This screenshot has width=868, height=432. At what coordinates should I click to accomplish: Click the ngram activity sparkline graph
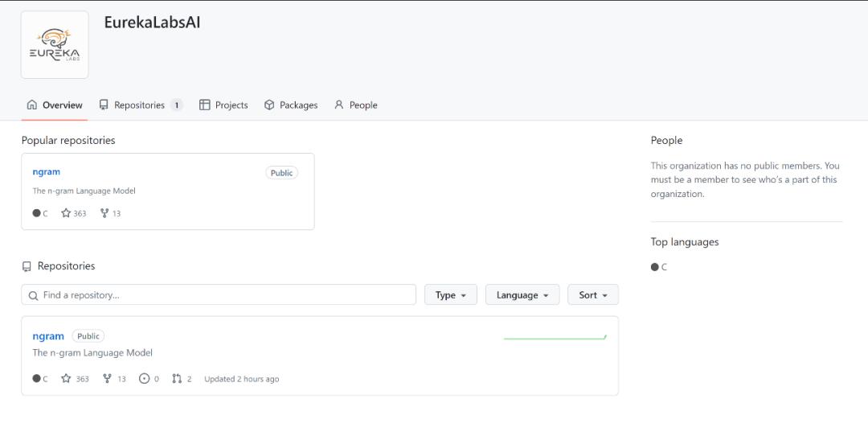click(555, 338)
